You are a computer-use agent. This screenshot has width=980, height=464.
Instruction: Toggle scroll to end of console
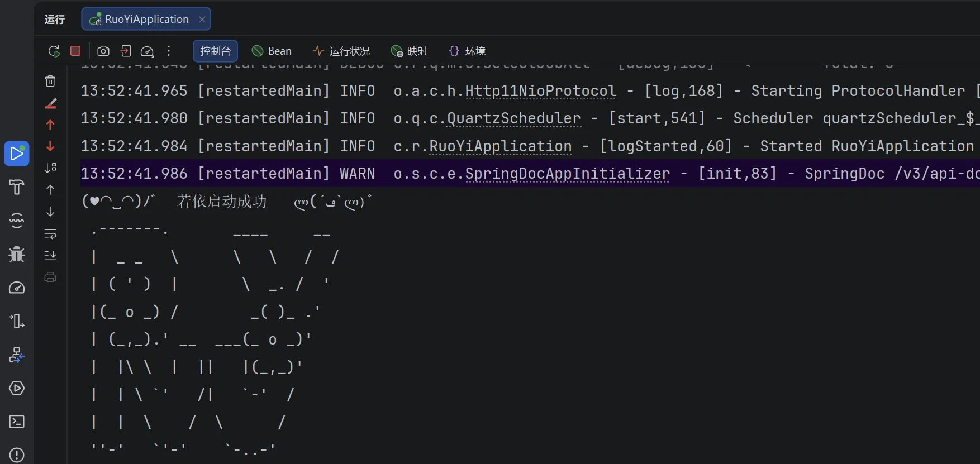[x=50, y=255]
